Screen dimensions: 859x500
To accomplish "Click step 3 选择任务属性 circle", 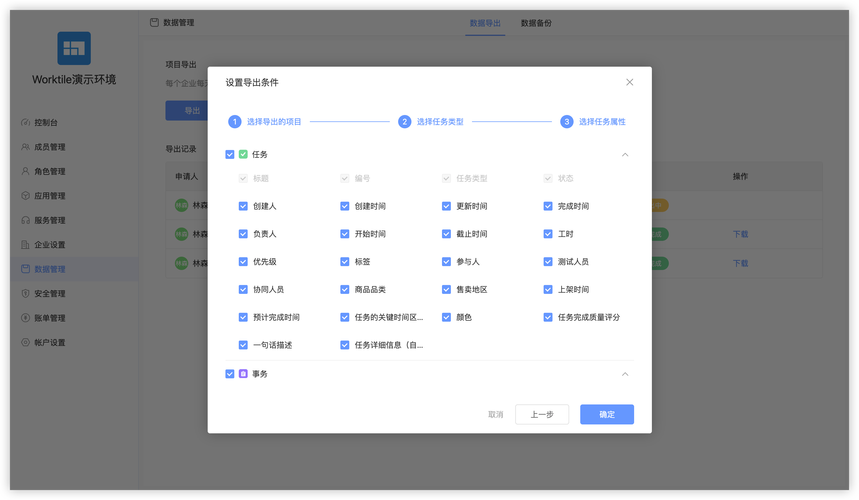I will point(566,122).
